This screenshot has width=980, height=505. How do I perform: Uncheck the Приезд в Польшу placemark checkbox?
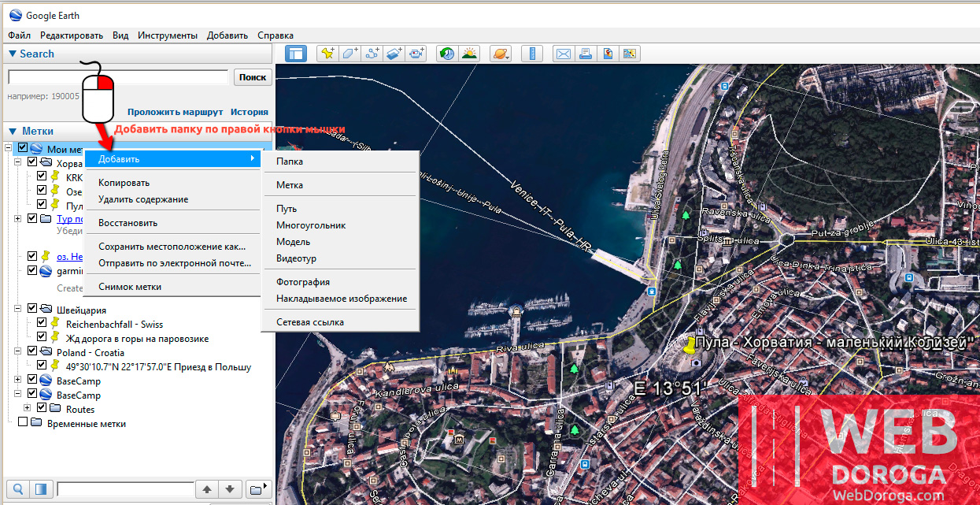(42, 366)
